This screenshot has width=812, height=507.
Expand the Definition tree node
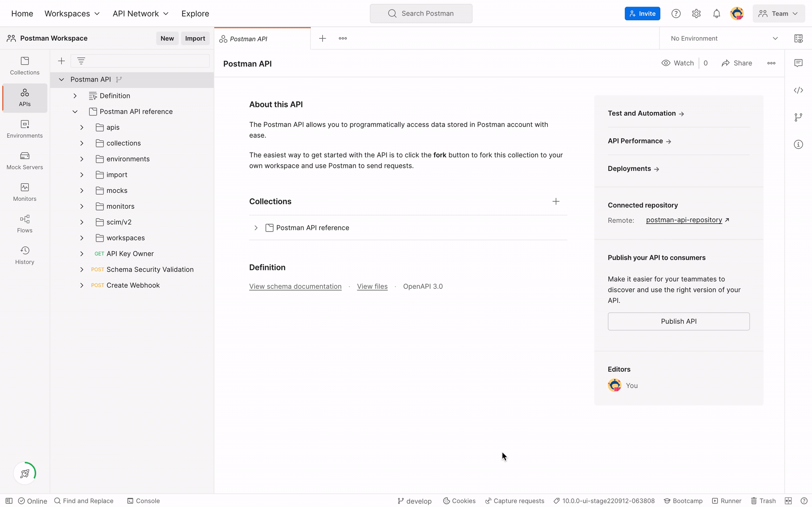tap(75, 96)
